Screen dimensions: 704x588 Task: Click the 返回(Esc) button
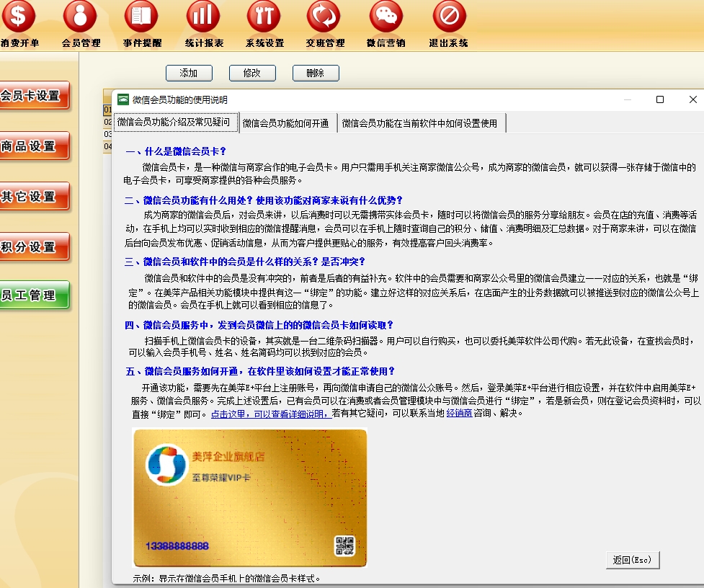632,560
